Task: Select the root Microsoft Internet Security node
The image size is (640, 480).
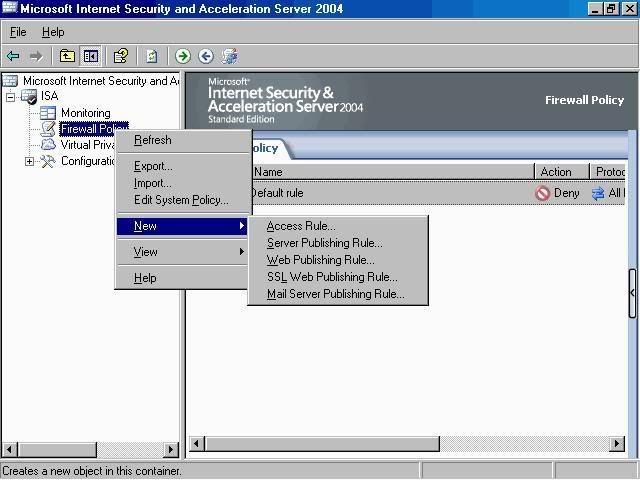Action: tap(101, 81)
